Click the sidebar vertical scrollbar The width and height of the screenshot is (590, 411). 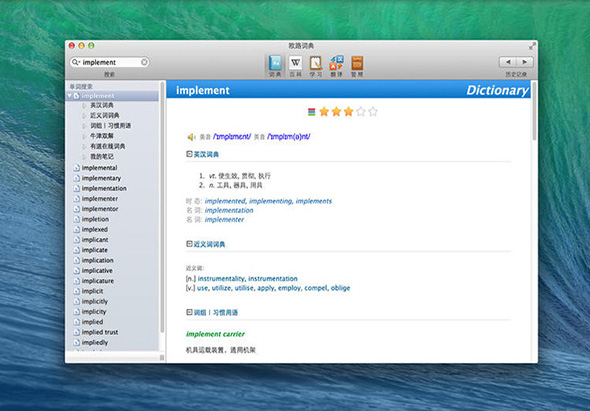click(x=162, y=207)
